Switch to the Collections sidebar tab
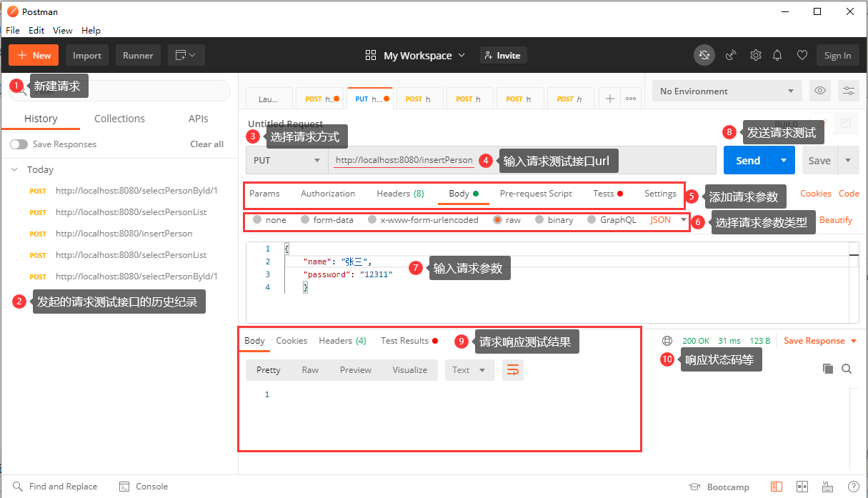 (119, 119)
